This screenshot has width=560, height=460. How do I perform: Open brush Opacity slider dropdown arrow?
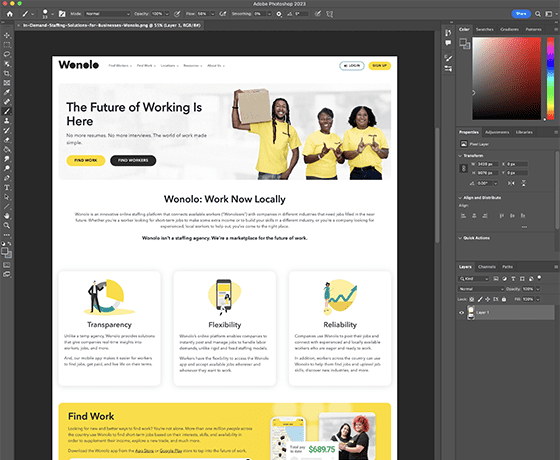167,14
